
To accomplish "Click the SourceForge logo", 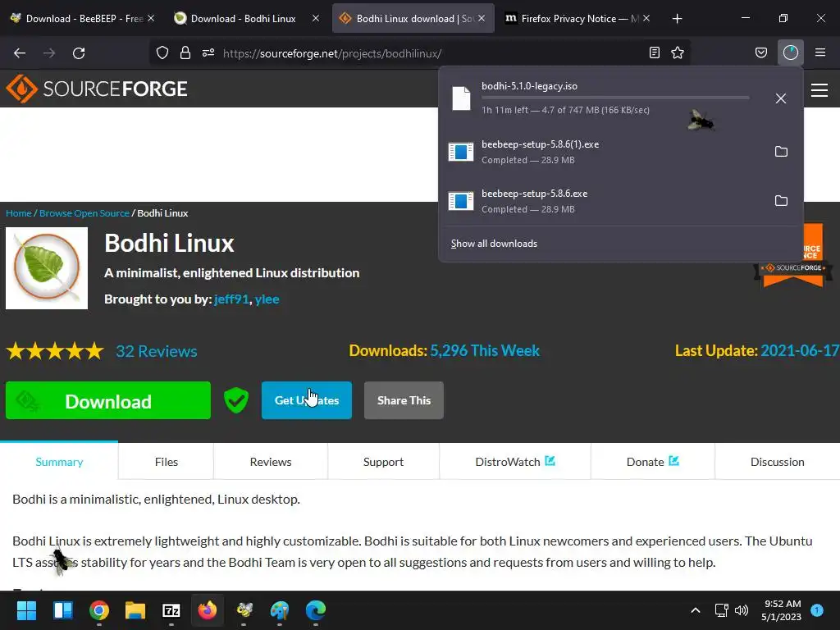I will 97,89.
